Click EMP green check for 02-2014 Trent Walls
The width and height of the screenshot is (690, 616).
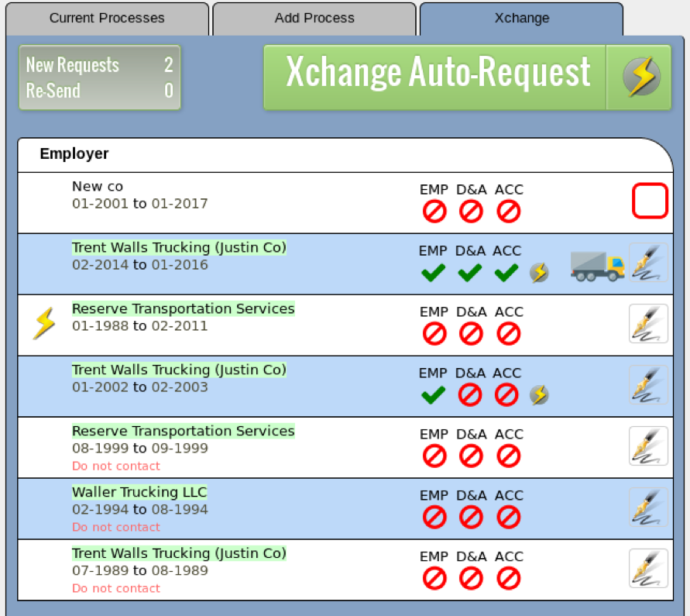click(x=433, y=273)
